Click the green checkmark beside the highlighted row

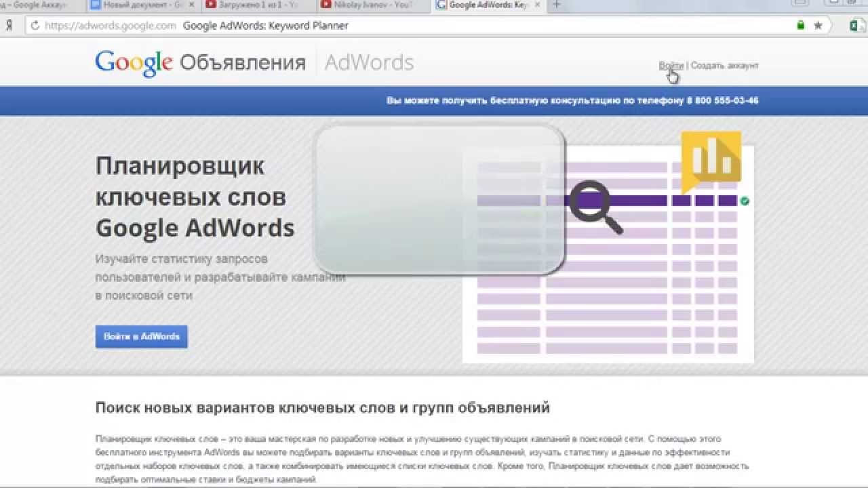pyautogui.click(x=745, y=201)
